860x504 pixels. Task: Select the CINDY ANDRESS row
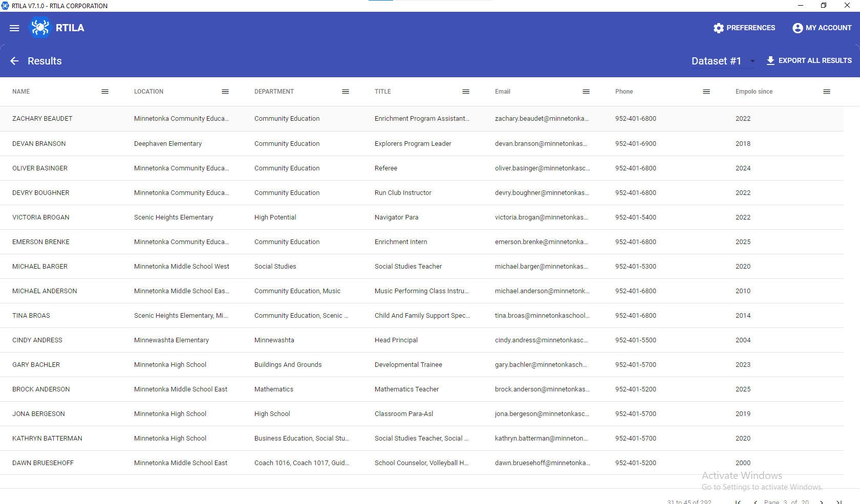point(37,340)
